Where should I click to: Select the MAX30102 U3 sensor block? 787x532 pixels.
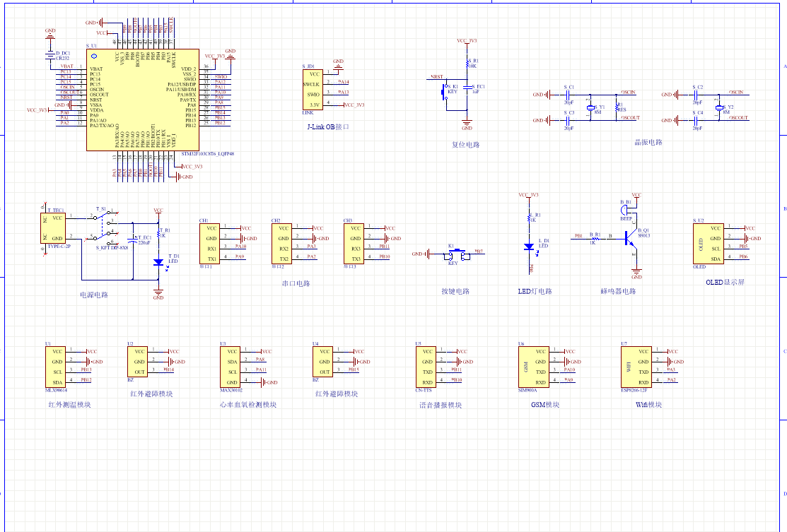(x=231, y=367)
